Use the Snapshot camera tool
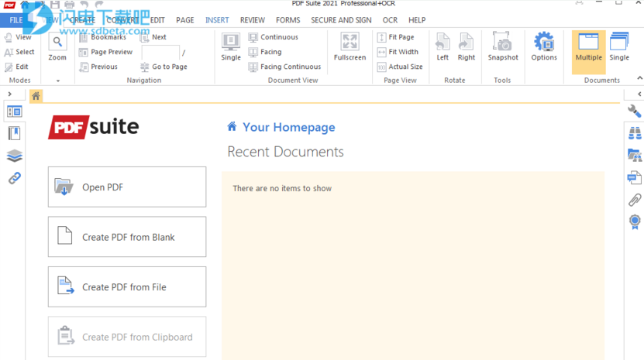This screenshot has height=360, width=644. pos(503,47)
